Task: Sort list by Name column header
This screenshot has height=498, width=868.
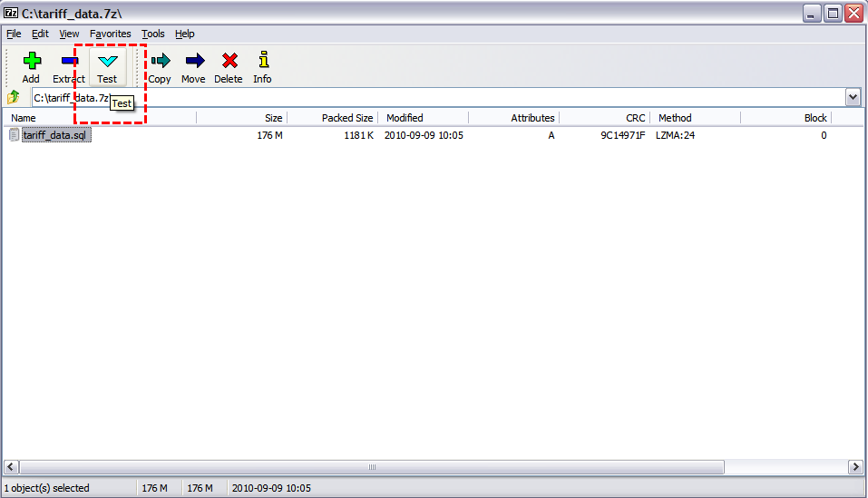Action: (x=100, y=118)
